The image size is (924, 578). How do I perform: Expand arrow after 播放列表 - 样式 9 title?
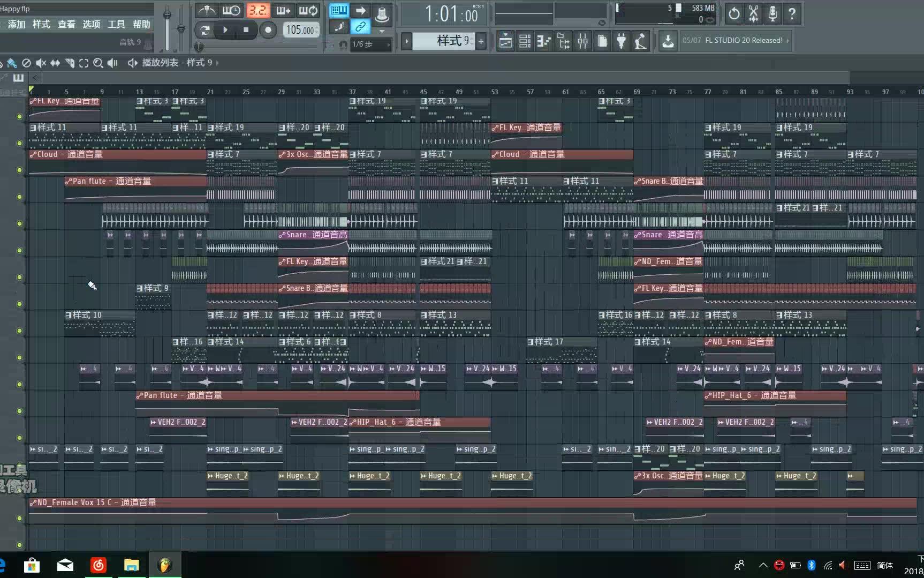pyautogui.click(x=217, y=63)
